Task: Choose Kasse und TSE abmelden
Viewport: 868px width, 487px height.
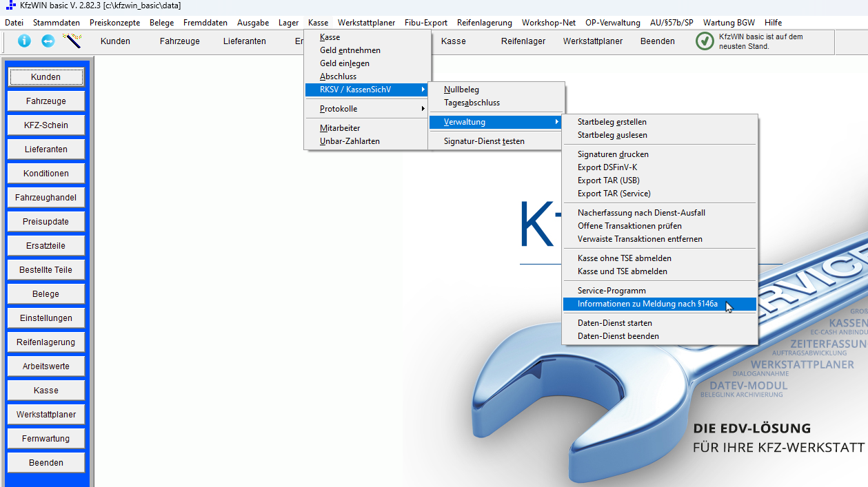Action: (660, 271)
